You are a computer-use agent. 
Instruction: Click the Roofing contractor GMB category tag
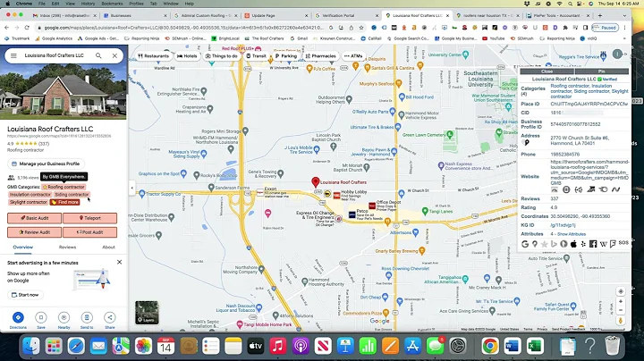[64, 187]
